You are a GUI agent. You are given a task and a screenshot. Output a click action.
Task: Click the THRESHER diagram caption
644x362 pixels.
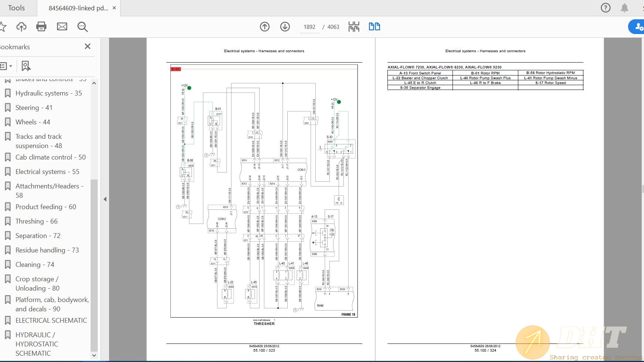tap(264, 324)
